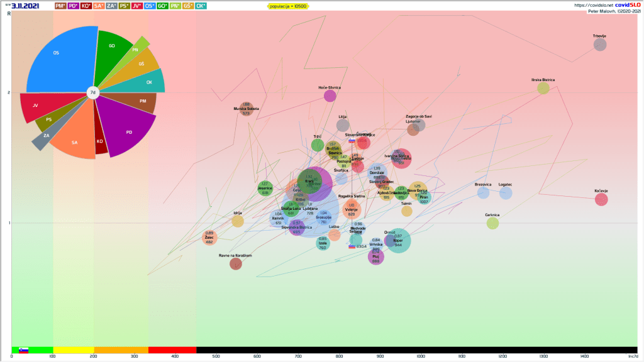
Task: Toggle the OS* region tag
Action: (x=151, y=6)
